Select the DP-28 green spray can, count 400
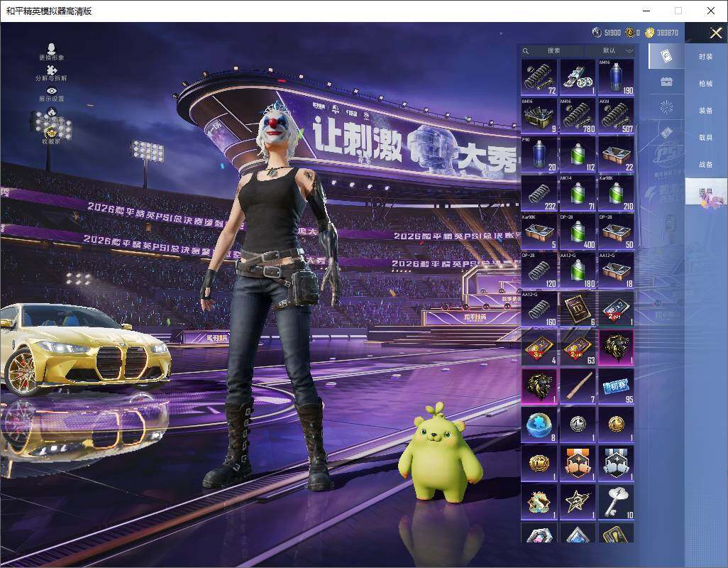Image resolution: width=728 pixels, height=568 pixels. tap(578, 231)
